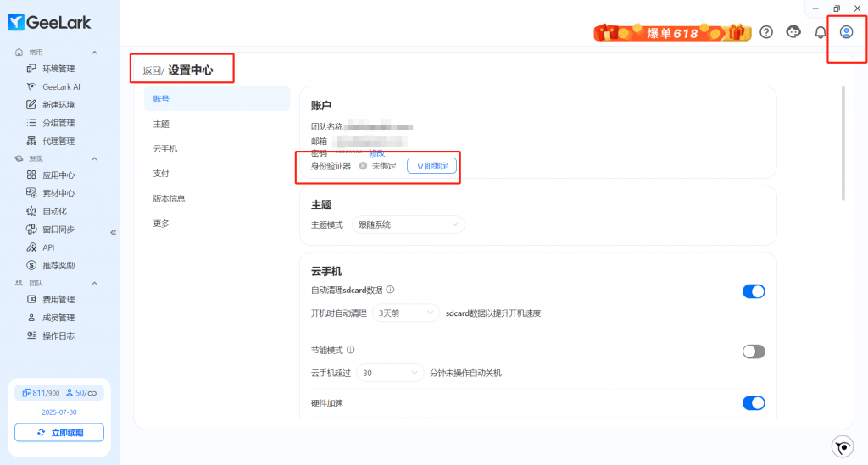
Task: Click the 立即续期 renew button
Action: point(58,433)
